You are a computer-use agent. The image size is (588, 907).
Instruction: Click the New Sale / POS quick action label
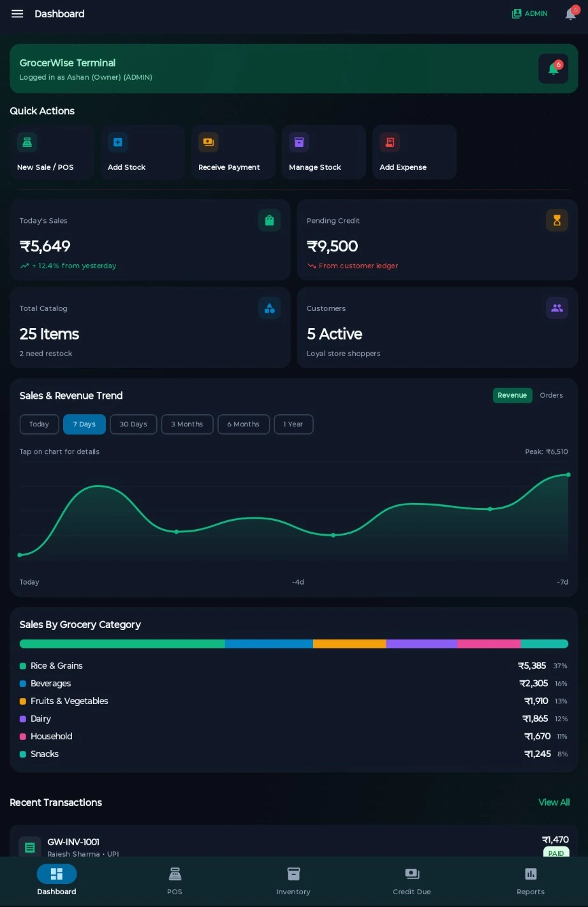pyautogui.click(x=45, y=167)
